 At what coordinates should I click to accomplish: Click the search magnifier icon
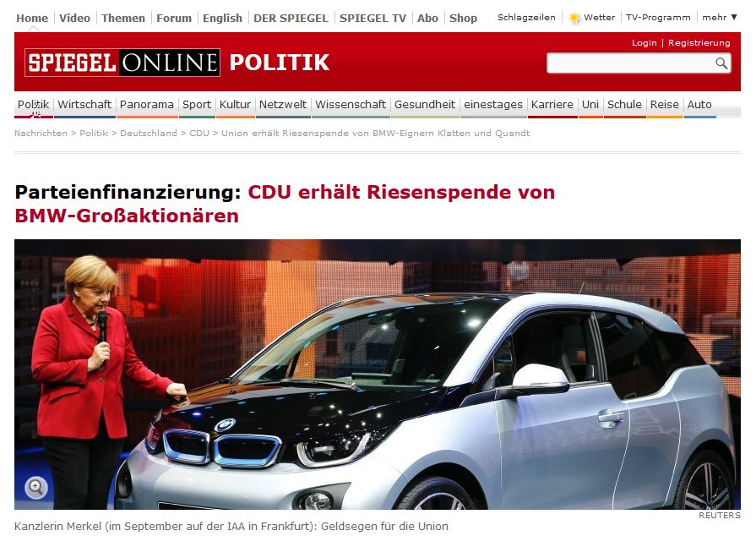pos(721,63)
